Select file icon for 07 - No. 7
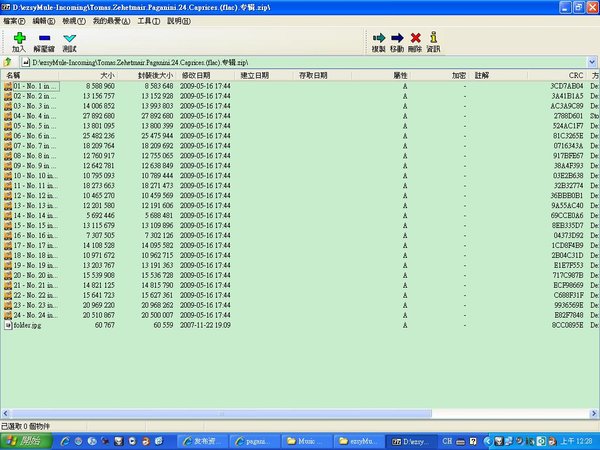This screenshot has height=450, width=600. (x=8, y=146)
